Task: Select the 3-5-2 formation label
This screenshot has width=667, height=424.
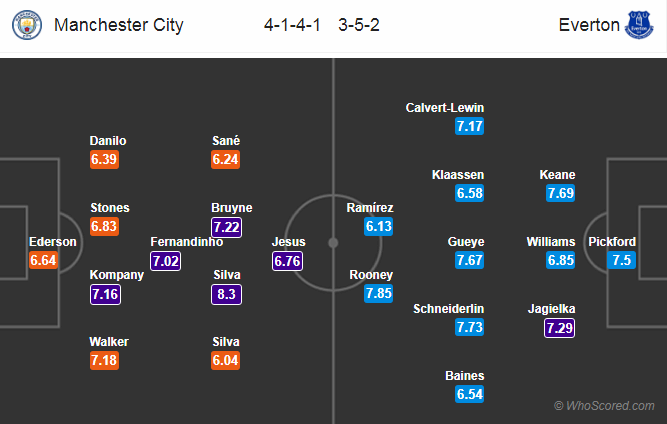Action: (x=359, y=25)
